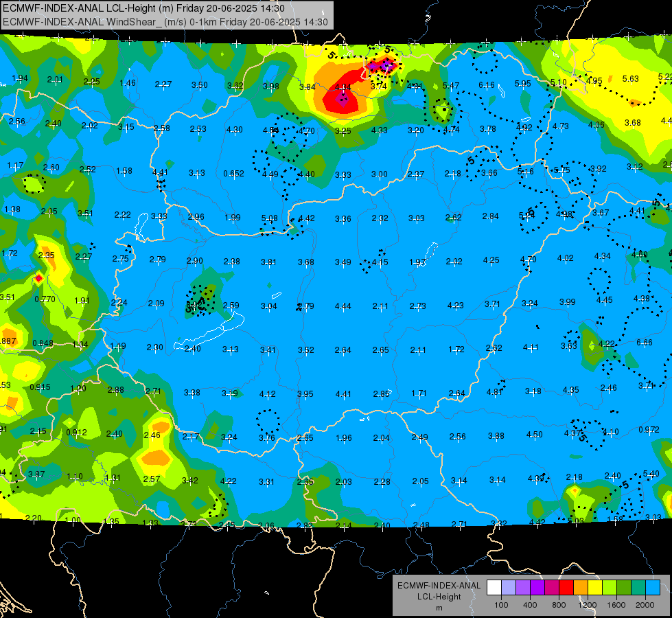Click the light lavender legend swatch
Image resolution: width=672 pixels, height=618 pixels.
tap(509, 587)
